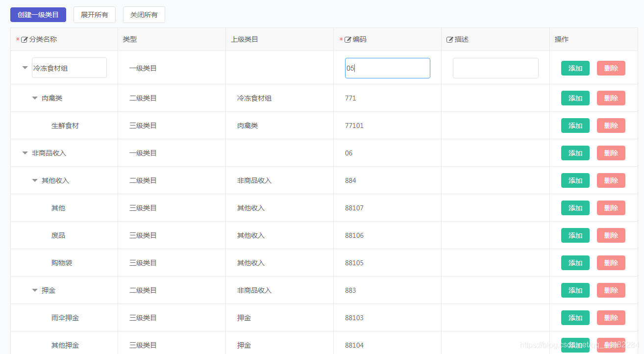Click 删除 in the 肉禽类 row

(611, 98)
